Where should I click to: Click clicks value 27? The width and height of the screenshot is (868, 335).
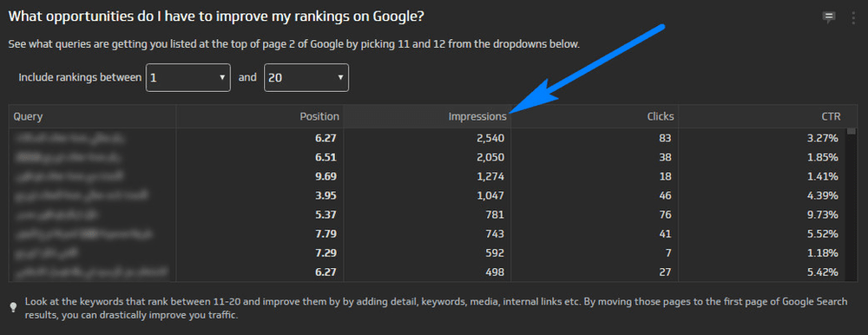tap(666, 272)
